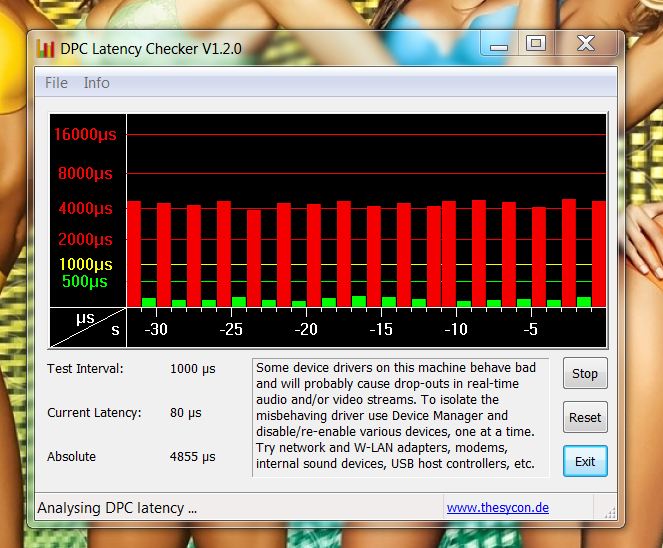This screenshot has height=548, width=663.
Task: Click the -30 time axis label
Action: click(x=156, y=329)
